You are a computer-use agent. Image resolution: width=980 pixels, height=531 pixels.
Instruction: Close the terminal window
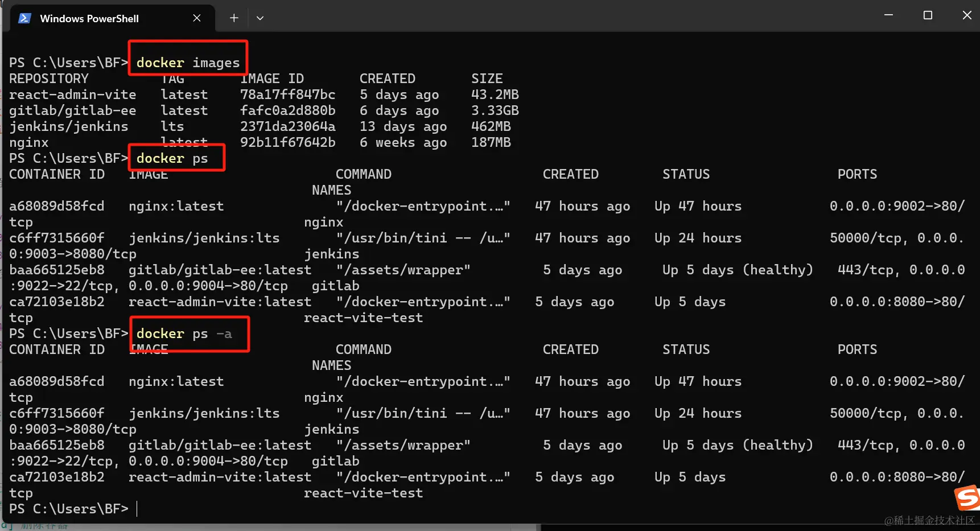[966, 15]
